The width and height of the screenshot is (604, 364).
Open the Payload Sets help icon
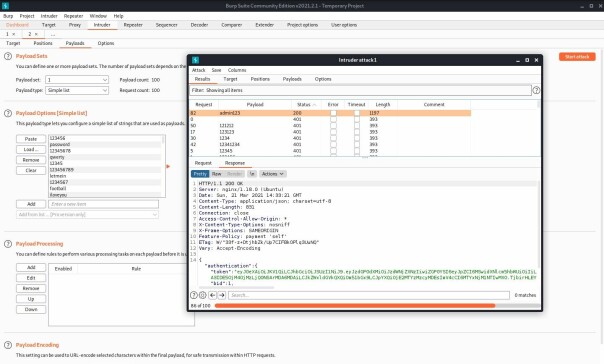coord(8,56)
